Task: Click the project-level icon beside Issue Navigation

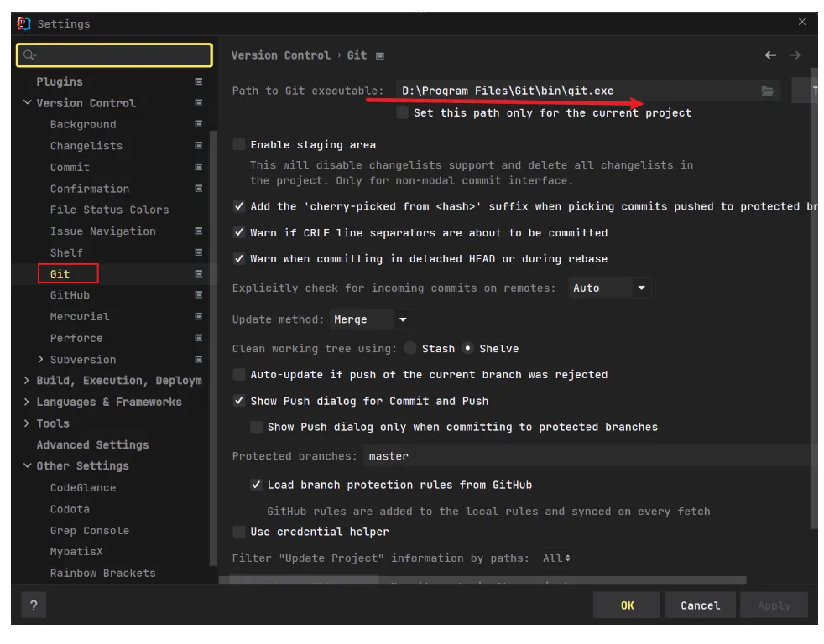Action: pos(199,231)
